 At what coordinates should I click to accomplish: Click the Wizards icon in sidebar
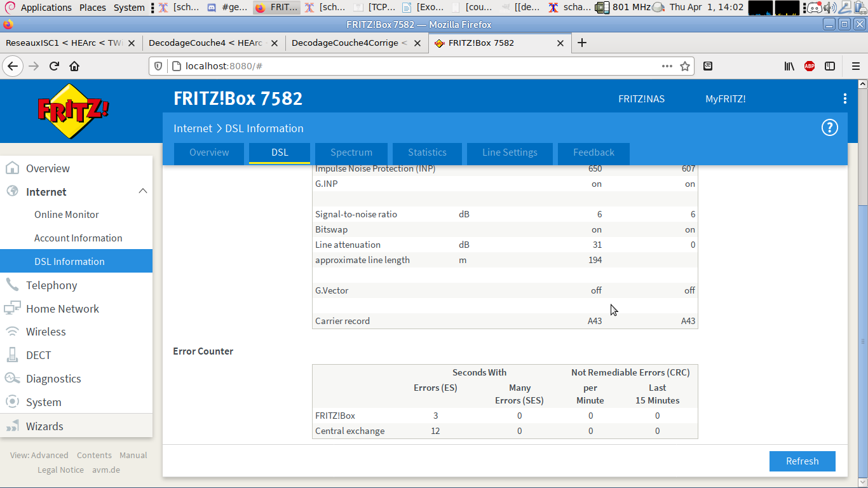pos(12,426)
